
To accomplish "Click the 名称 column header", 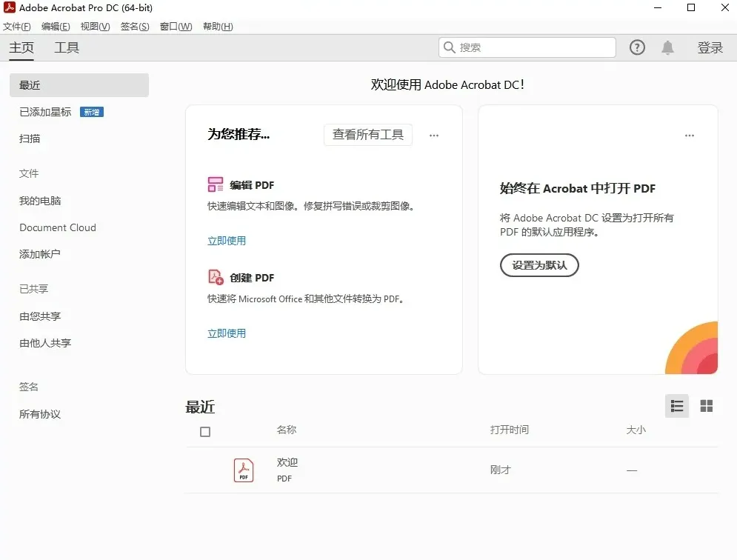I will point(286,430).
